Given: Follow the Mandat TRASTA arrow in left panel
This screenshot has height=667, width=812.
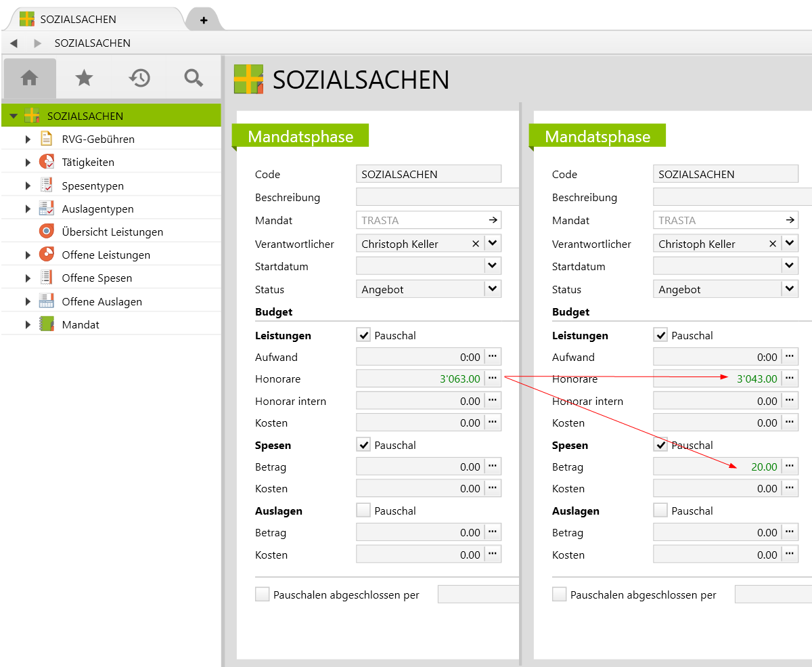Looking at the screenshot, I should tap(493, 220).
